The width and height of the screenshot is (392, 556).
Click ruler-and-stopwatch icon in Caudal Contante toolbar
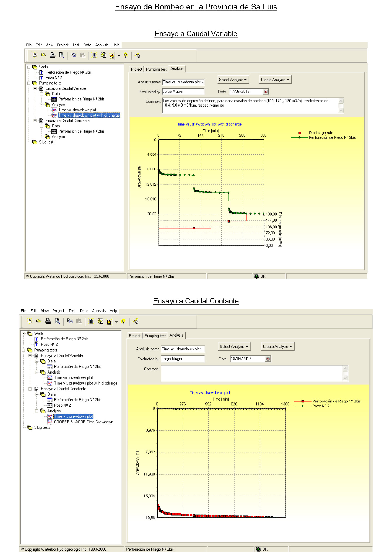[136, 322]
